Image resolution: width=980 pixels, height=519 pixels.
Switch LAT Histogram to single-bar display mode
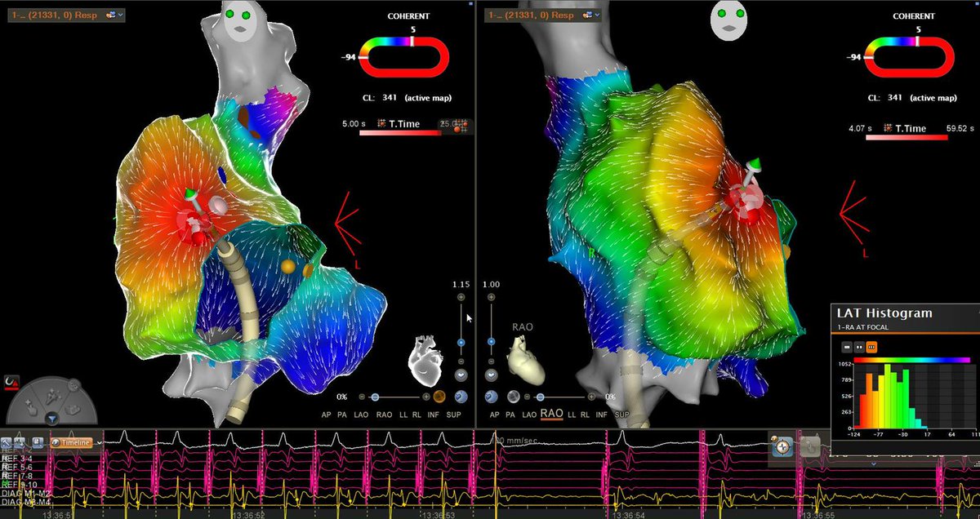pyautogui.click(x=848, y=347)
